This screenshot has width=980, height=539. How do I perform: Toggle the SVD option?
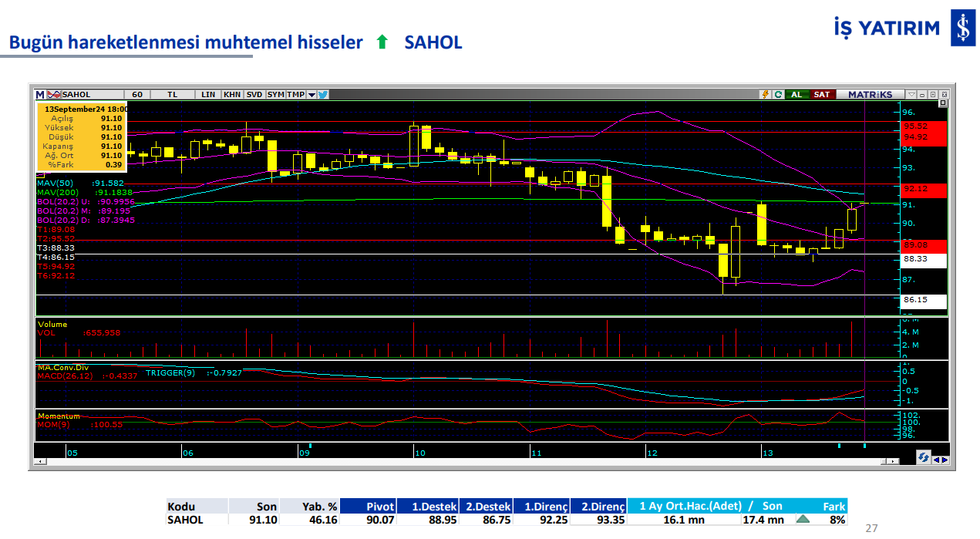point(254,95)
